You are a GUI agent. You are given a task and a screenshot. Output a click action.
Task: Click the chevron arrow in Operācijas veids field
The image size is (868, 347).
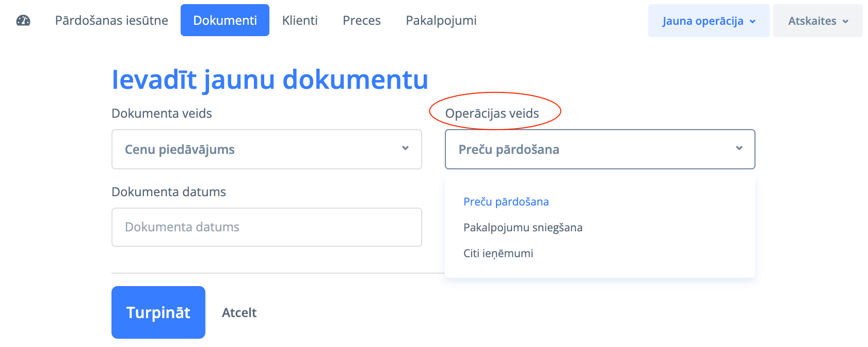coord(739,149)
